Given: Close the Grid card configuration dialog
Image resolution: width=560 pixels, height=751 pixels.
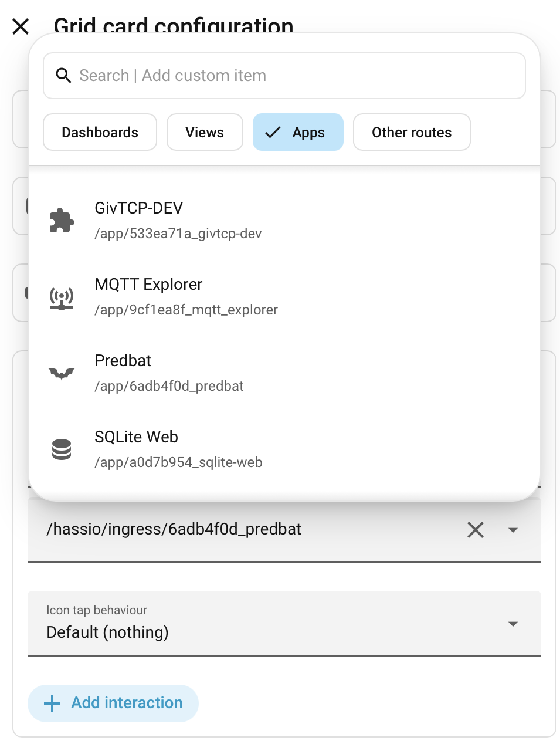Looking at the screenshot, I should [x=21, y=26].
